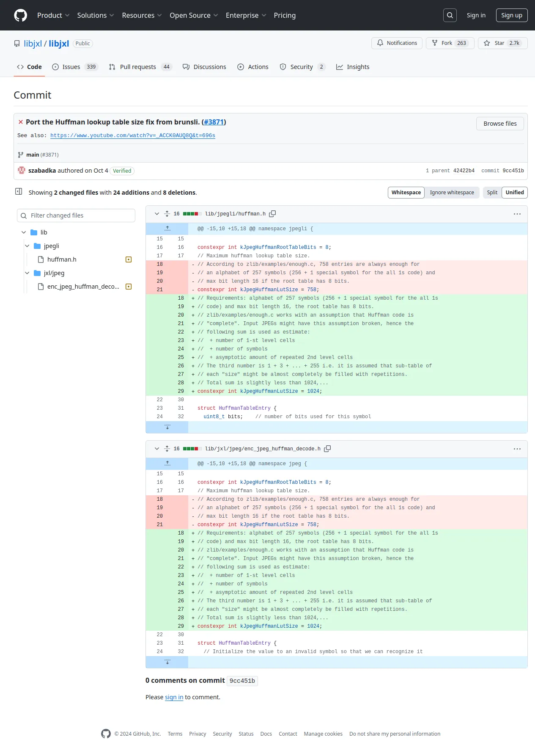Open the Actions tab

tap(253, 67)
